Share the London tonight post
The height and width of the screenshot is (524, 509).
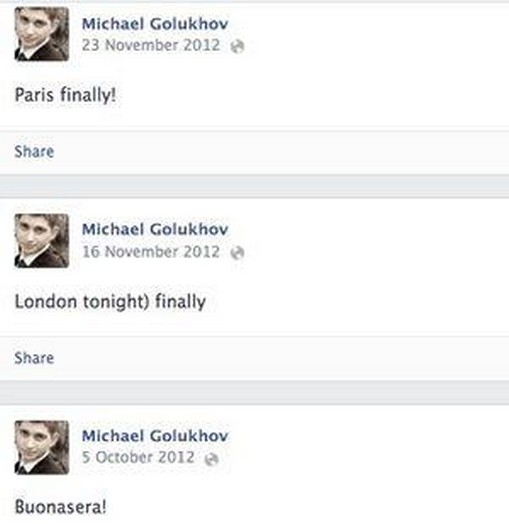[34, 358]
